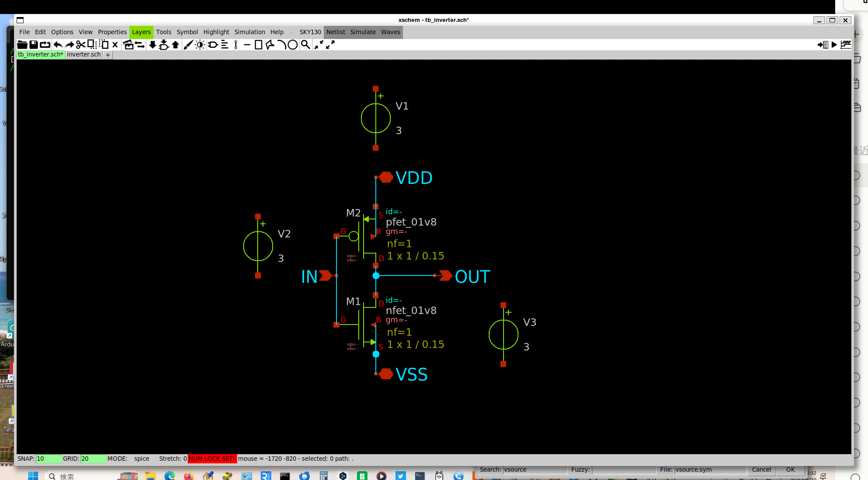Add a new tab with plus button

pyautogui.click(x=108, y=55)
